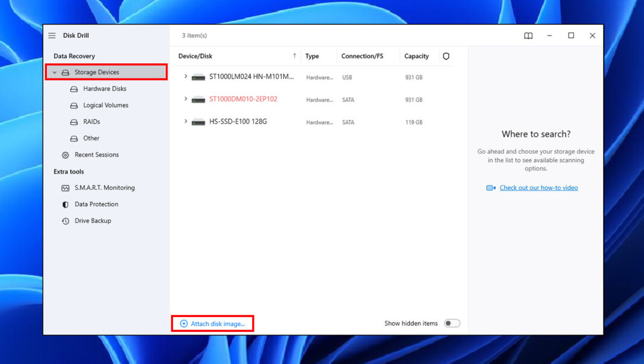Enable Show hidden items
This screenshot has height=364, width=644.
click(x=452, y=323)
